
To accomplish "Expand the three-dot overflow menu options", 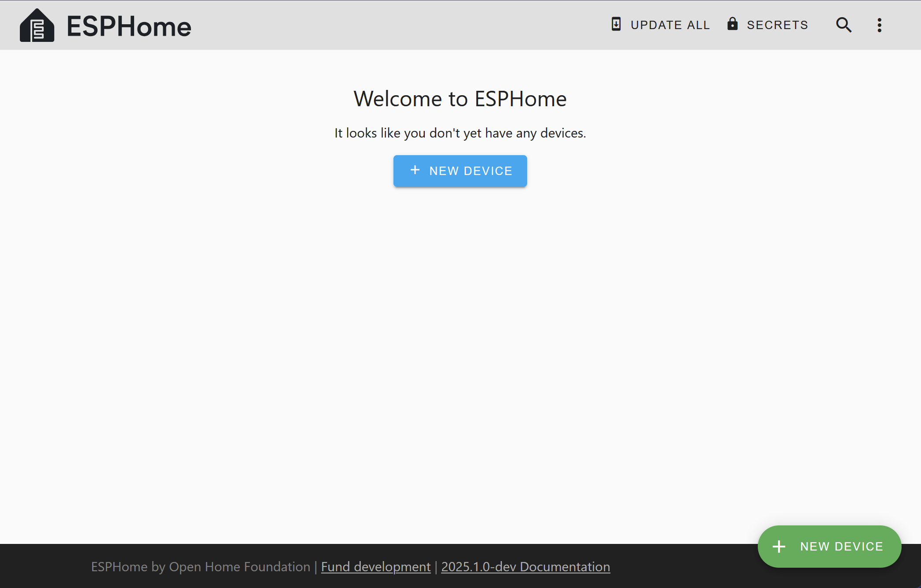I will coord(880,26).
